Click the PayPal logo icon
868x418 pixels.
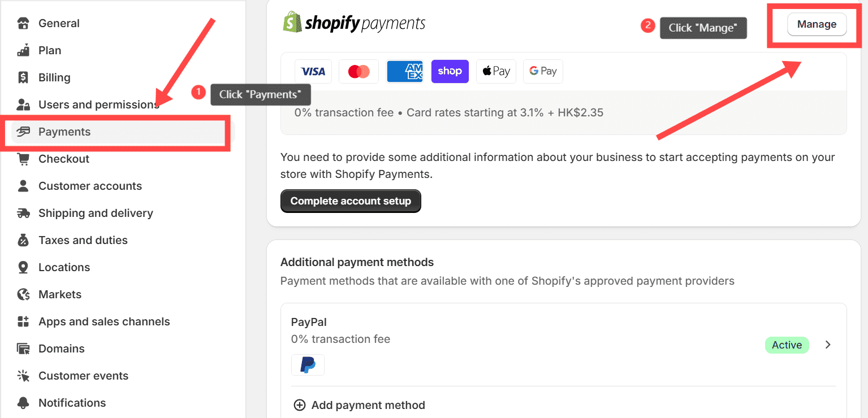coord(308,365)
